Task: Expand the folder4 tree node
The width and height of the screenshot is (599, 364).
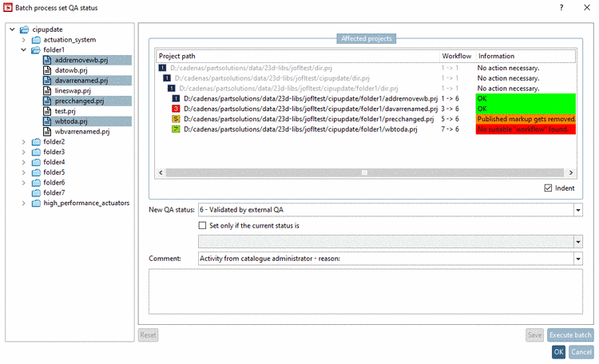Action: tap(24, 162)
